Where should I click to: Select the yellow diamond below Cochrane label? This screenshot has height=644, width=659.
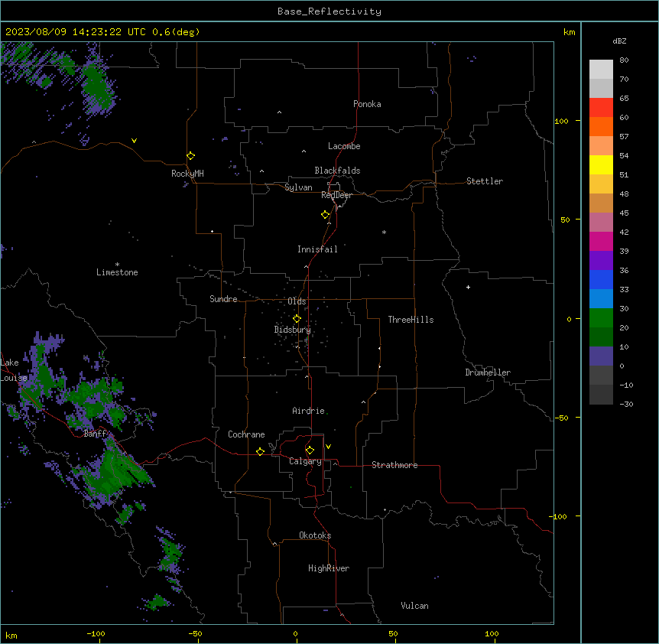[260, 452]
